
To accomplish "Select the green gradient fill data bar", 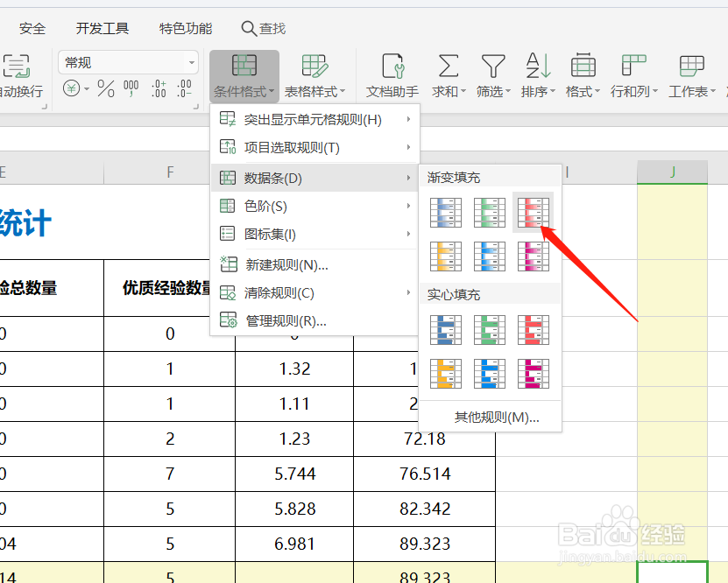I will (x=489, y=211).
